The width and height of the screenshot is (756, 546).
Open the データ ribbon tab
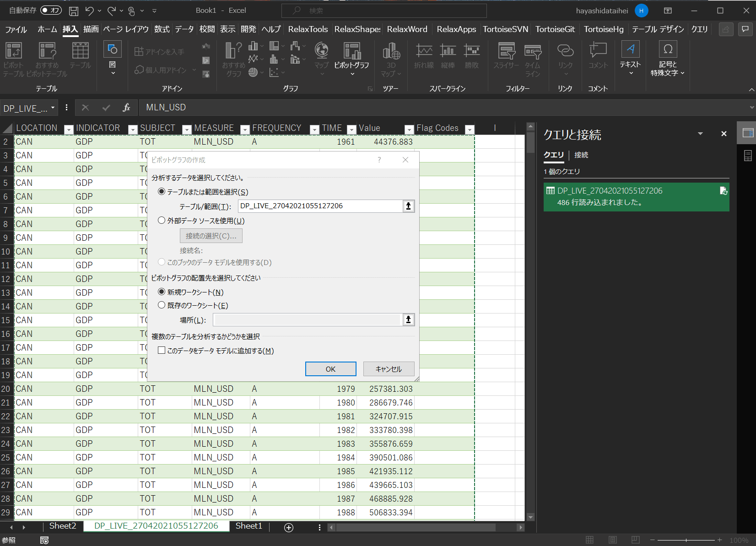(x=184, y=29)
